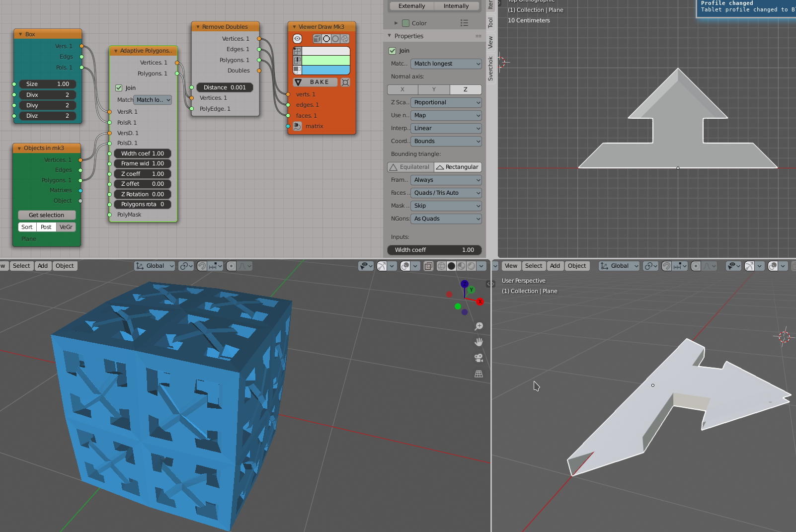The height and width of the screenshot is (532, 796).
Task: Open Select menu in left 3D viewport
Action: point(21,266)
